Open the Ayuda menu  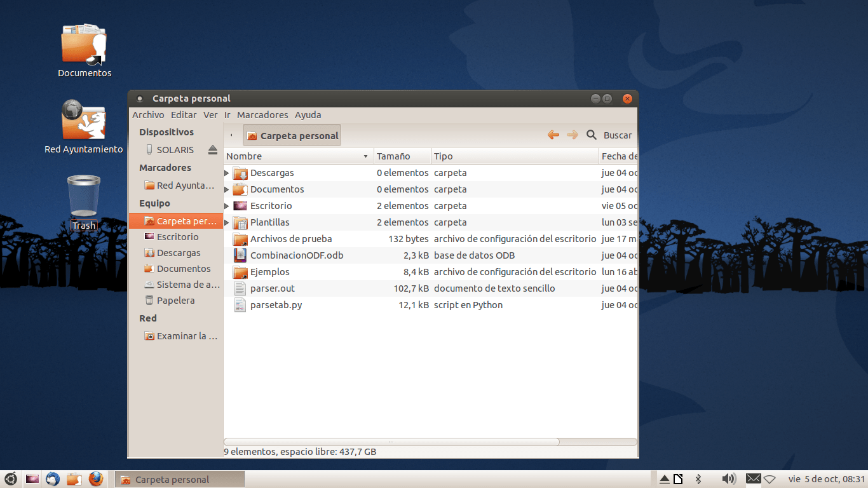(308, 115)
